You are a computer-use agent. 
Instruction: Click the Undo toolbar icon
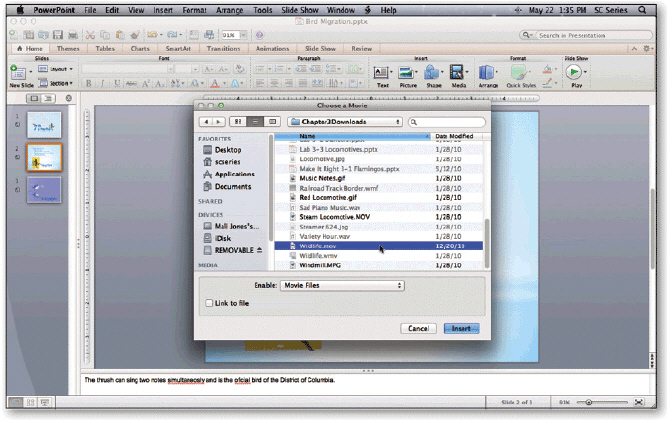[152, 35]
